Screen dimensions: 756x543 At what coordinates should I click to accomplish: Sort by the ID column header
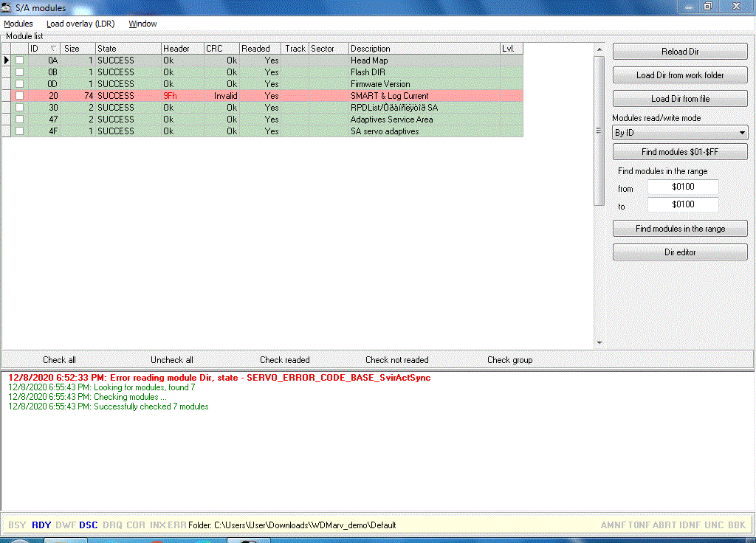pos(45,49)
